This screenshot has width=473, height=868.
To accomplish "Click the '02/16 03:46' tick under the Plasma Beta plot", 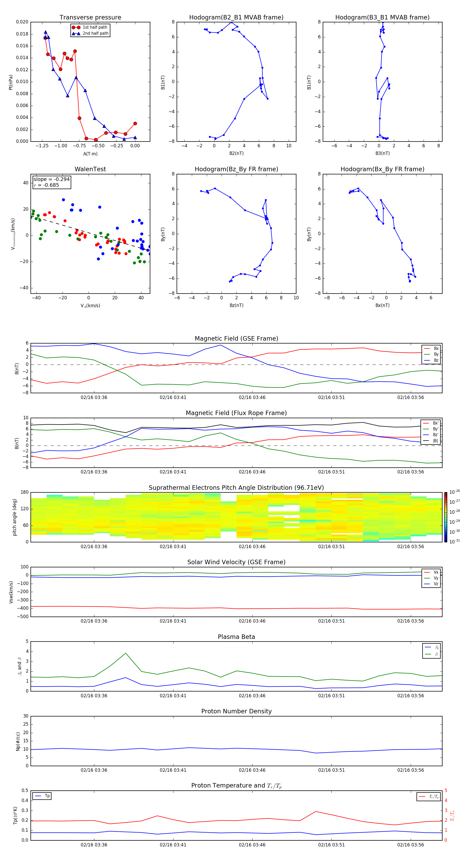I will pos(252,695).
